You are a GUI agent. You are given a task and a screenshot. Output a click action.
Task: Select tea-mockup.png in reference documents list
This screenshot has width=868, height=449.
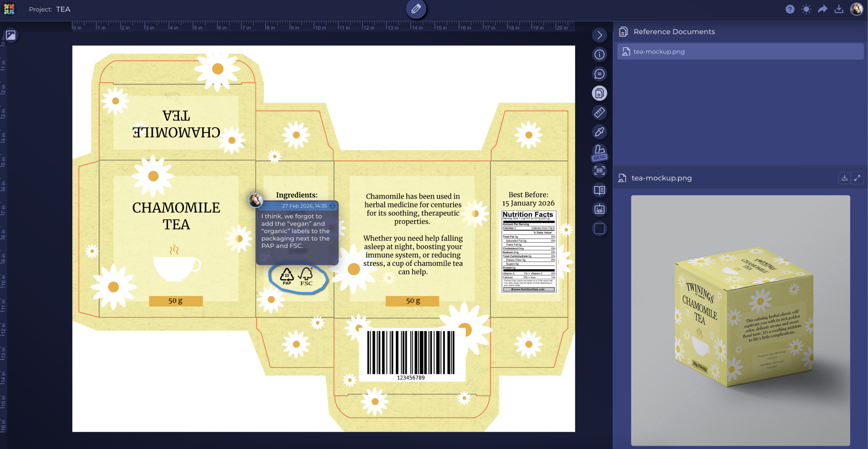[740, 52]
